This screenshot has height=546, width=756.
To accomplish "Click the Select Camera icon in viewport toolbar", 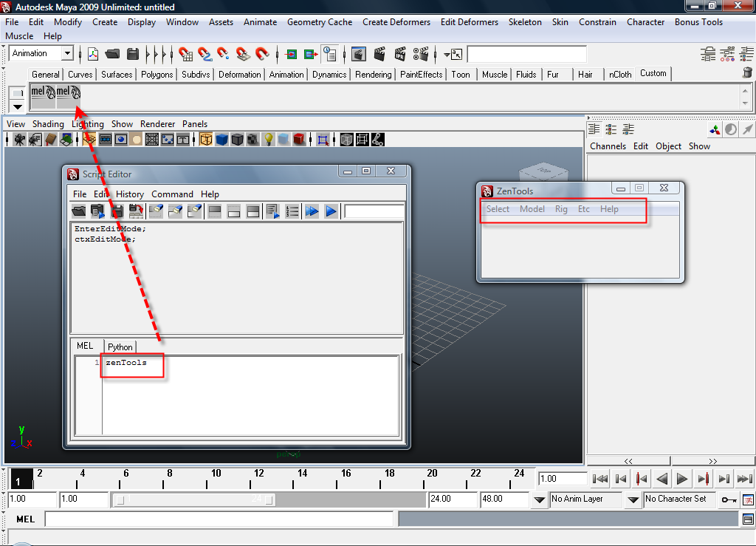I will [x=20, y=140].
